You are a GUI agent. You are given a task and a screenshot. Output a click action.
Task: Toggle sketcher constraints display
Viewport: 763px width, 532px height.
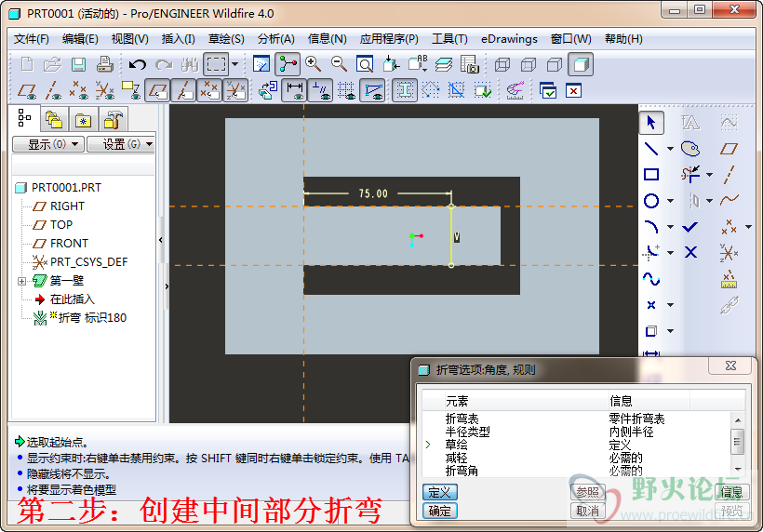pos(321,90)
